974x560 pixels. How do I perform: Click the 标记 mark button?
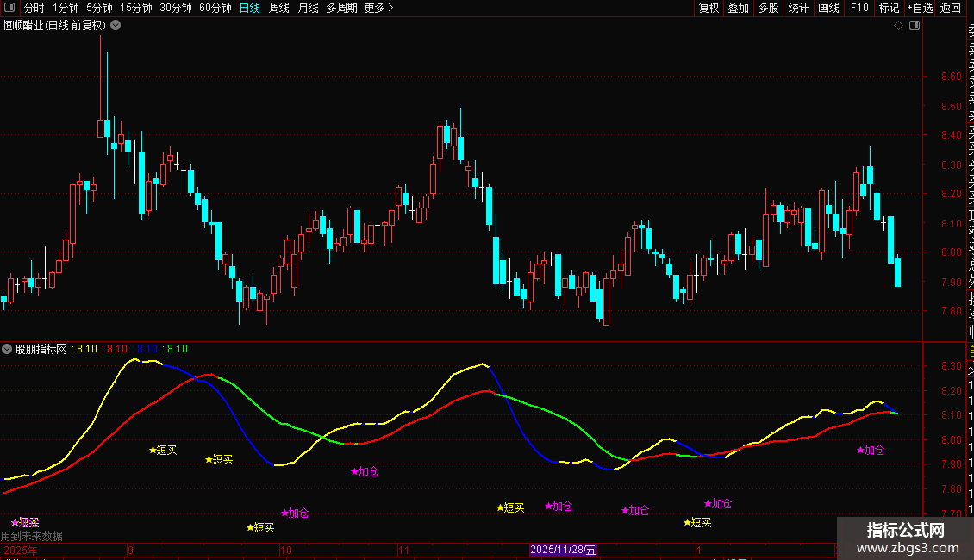coord(889,8)
